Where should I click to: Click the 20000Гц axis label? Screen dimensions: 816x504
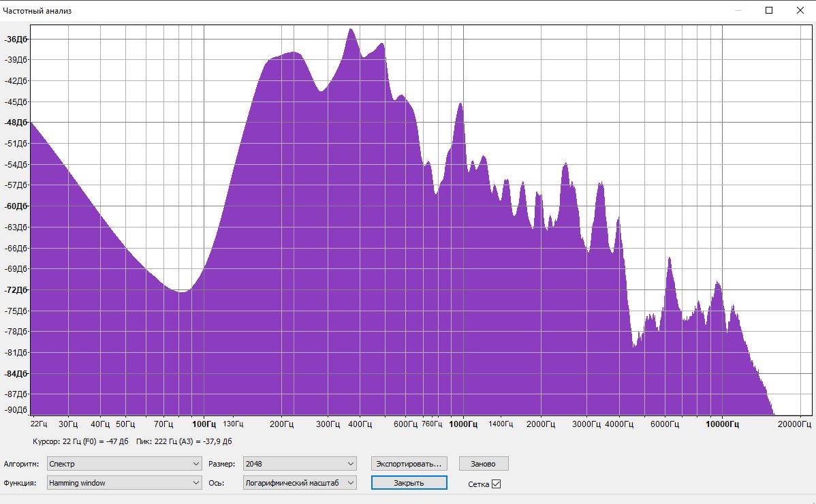[794, 424]
